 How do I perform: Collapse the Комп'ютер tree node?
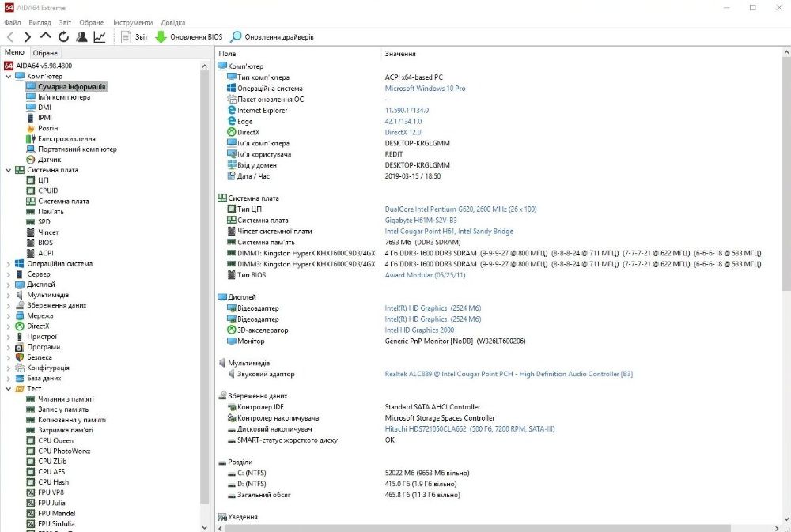tap(8, 76)
